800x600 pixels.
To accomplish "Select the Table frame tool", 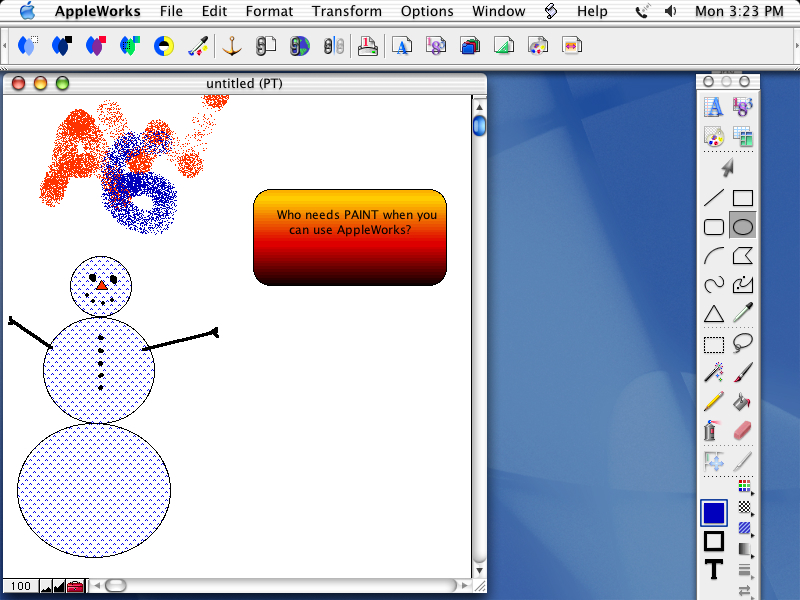I will tap(742, 136).
